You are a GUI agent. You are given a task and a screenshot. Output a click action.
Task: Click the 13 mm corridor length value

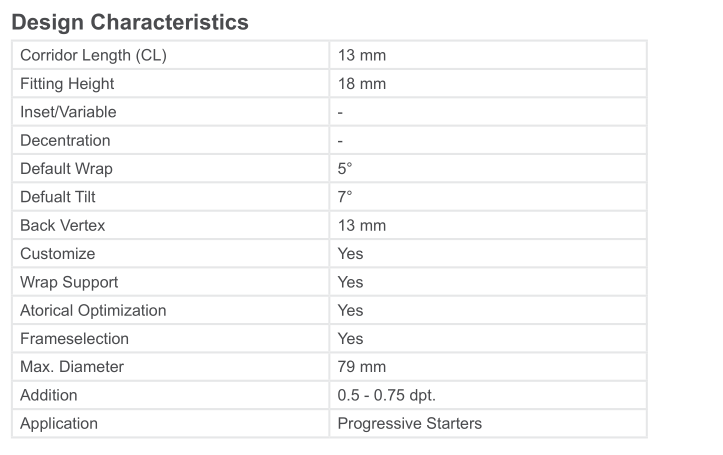362,55
